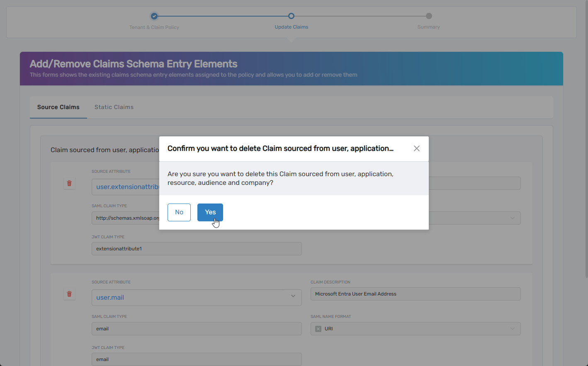The image size is (588, 366).
Task: Open the SOURCE ATTRIBUTE dropdown showing user.mail
Action: [x=197, y=297]
